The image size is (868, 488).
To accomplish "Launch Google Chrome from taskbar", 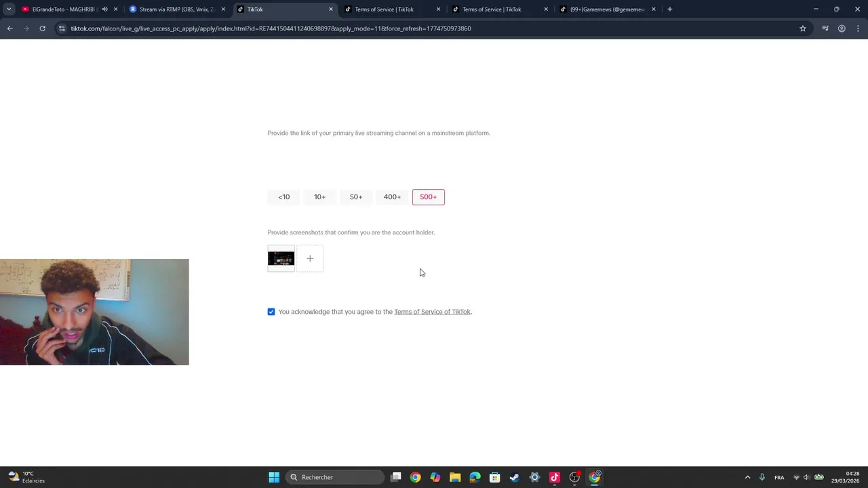I will 416,477.
